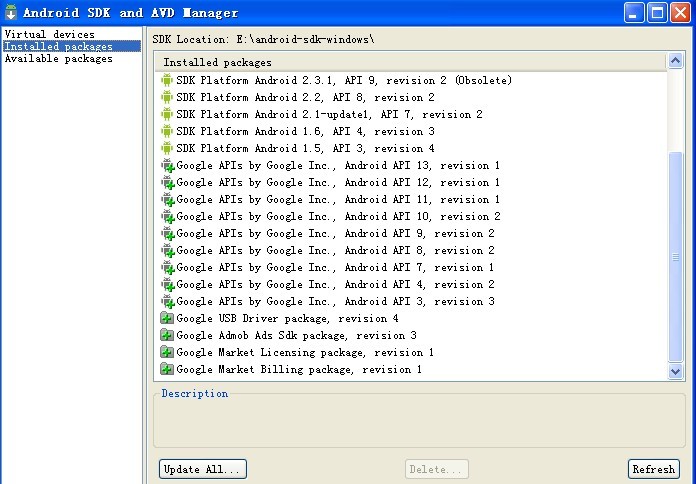696x484 pixels.
Task: Click the Refresh button
Action: click(653, 469)
